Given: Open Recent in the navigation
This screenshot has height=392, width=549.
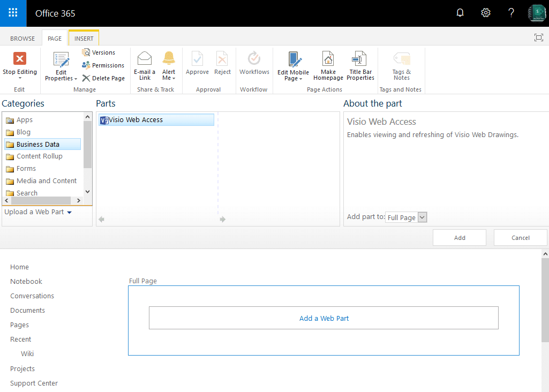Looking at the screenshot, I should click(21, 340).
